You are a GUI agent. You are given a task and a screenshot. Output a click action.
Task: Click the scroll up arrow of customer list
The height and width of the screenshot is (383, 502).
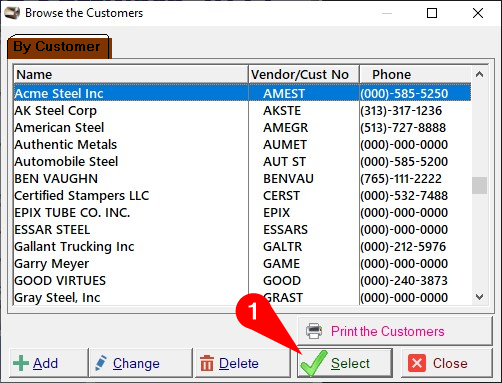(x=479, y=74)
